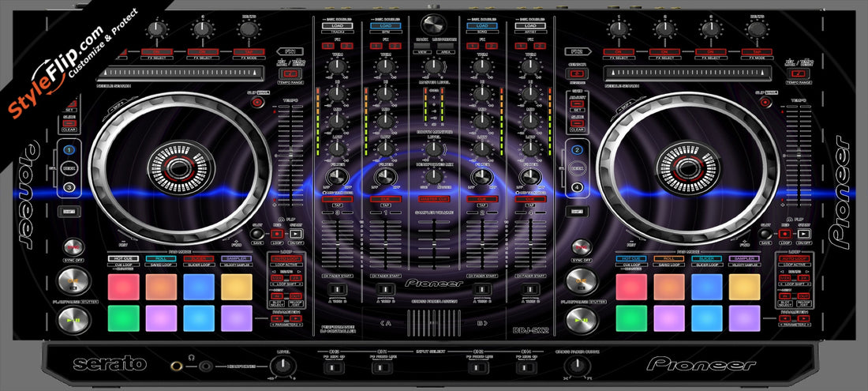This screenshot has height=391, width=868.
Task: Click left deck AUTO LOOP button
Action: [286, 258]
